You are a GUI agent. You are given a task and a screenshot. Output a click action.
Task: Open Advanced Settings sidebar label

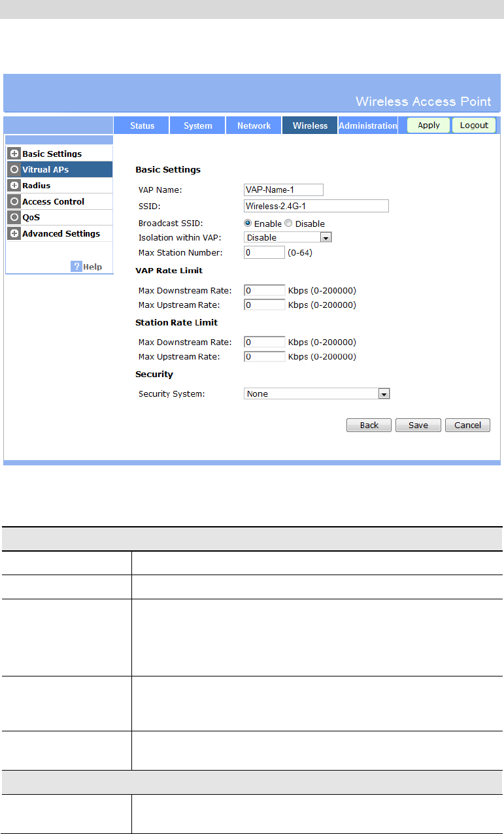coord(61,233)
